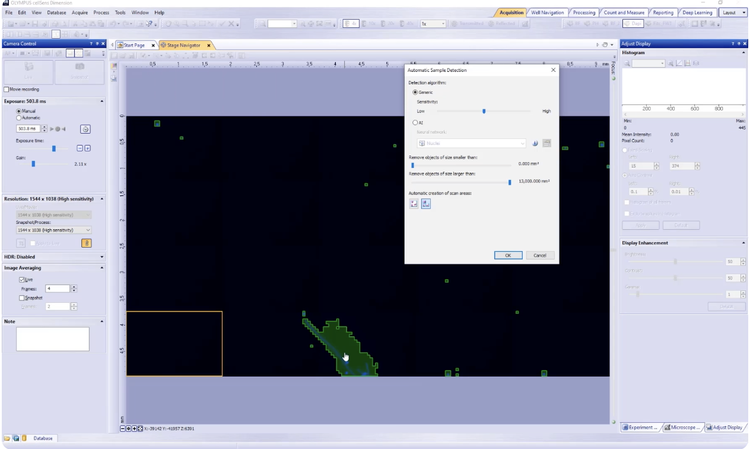This screenshot has width=750, height=449.
Task: Select the AI detection algorithm option
Action: coord(416,123)
